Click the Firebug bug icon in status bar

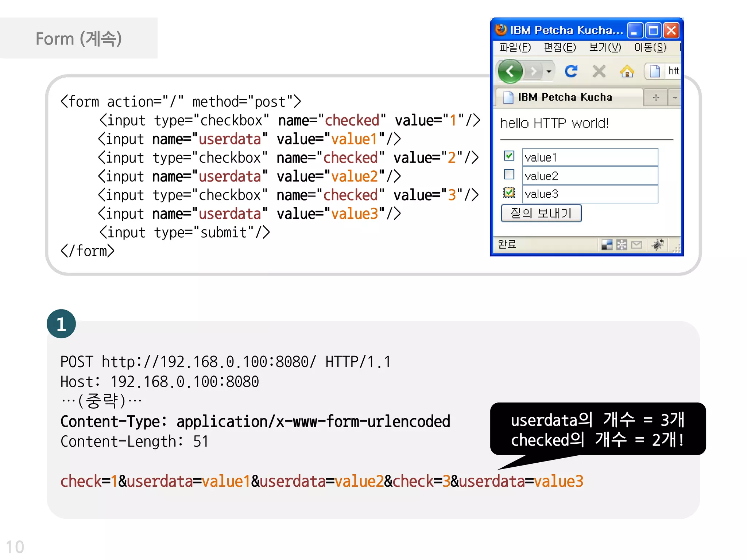click(x=658, y=244)
